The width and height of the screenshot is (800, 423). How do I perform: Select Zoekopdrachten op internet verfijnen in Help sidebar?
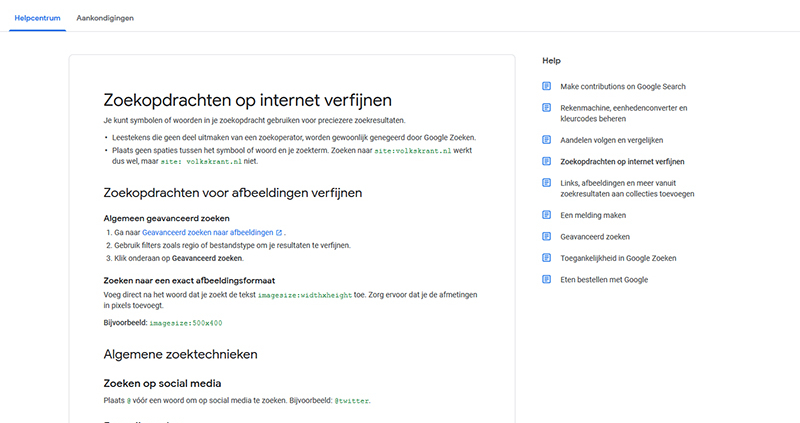pyautogui.click(x=622, y=162)
